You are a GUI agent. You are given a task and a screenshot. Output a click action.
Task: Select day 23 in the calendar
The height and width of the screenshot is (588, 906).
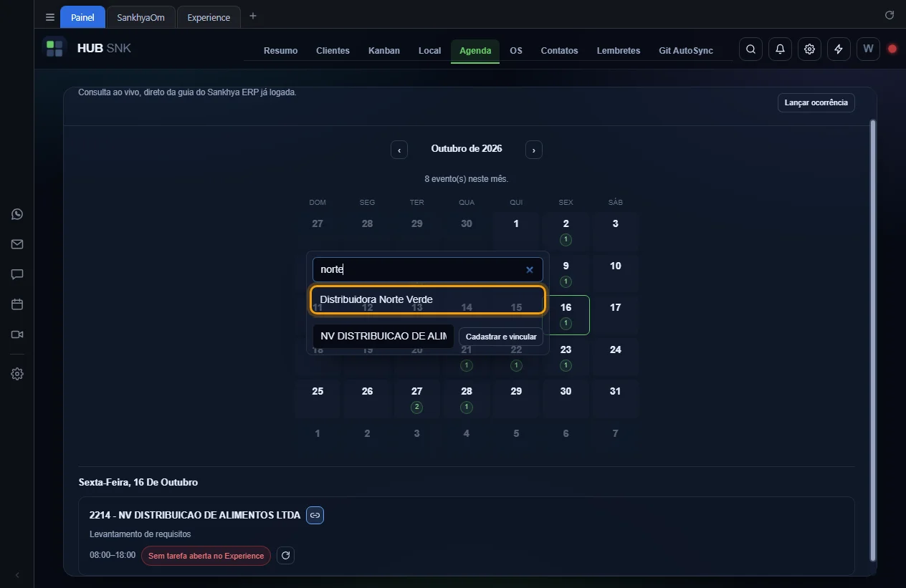[566, 357]
